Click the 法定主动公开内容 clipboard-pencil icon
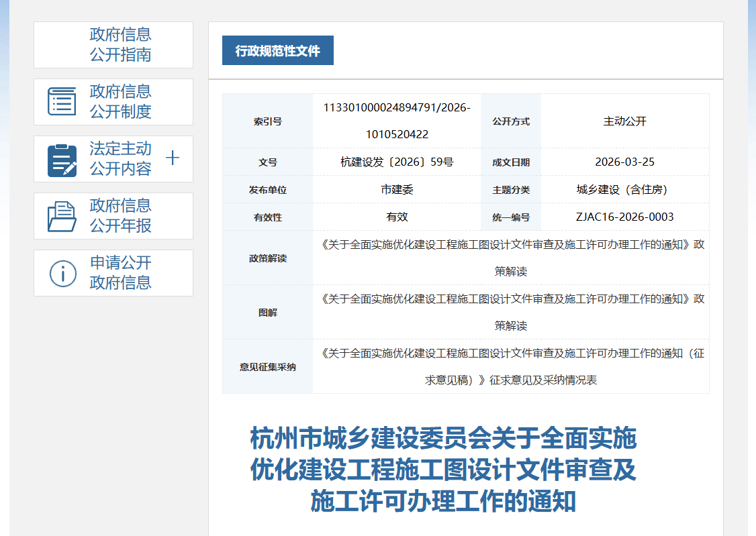Viewport: 756px width, 536px height. pos(62,158)
